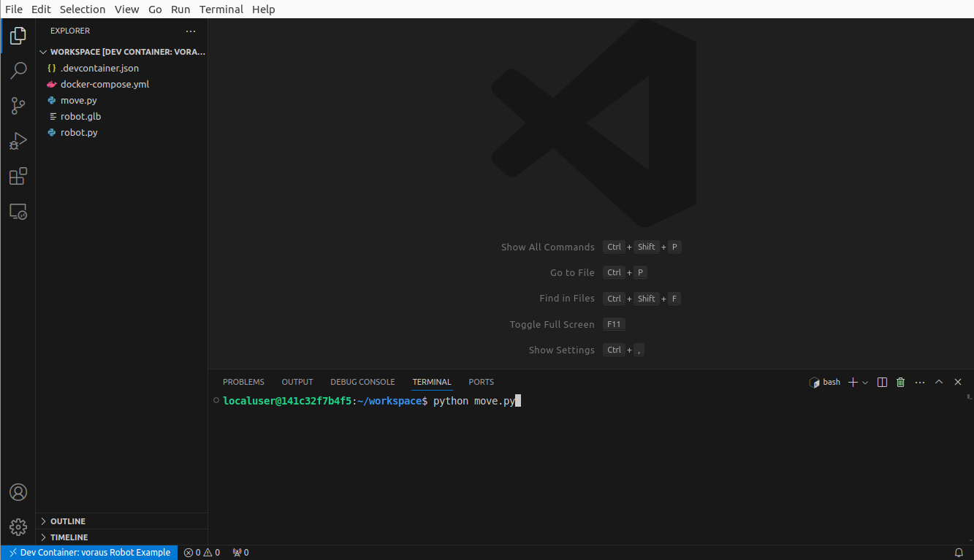Open the Terminal menu
This screenshot has width=974, height=560.
(x=221, y=9)
